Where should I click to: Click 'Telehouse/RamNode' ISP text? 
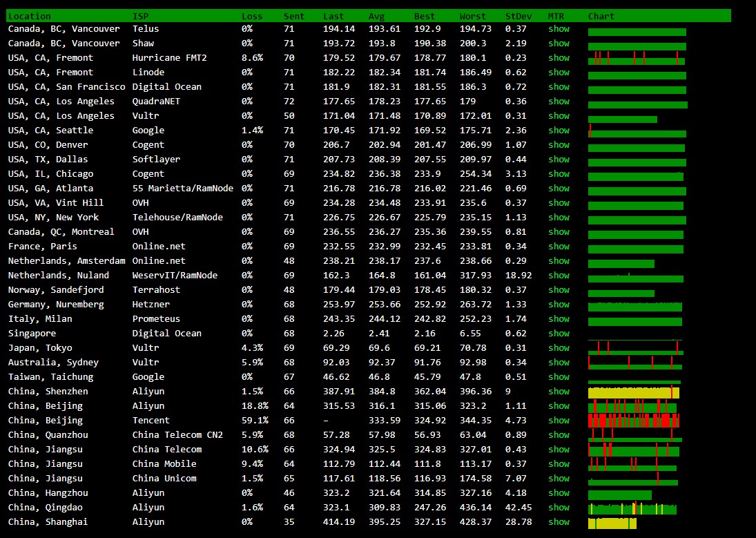click(177, 217)
